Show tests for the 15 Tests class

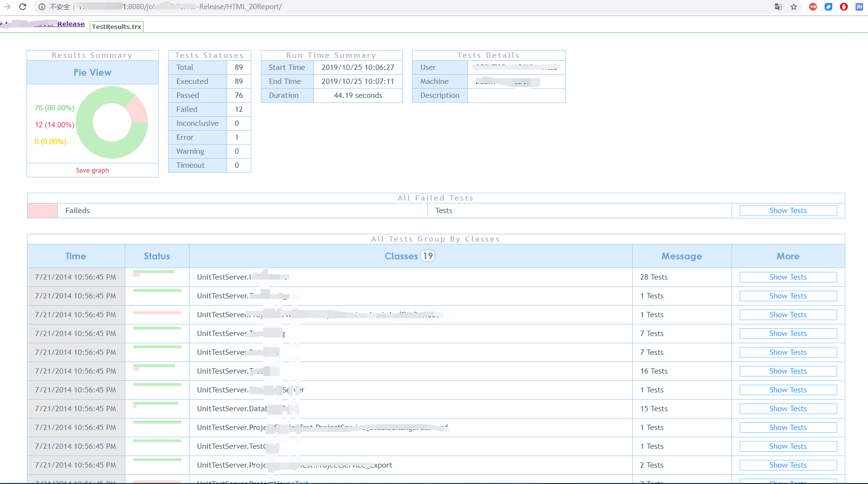click(788, 409)
